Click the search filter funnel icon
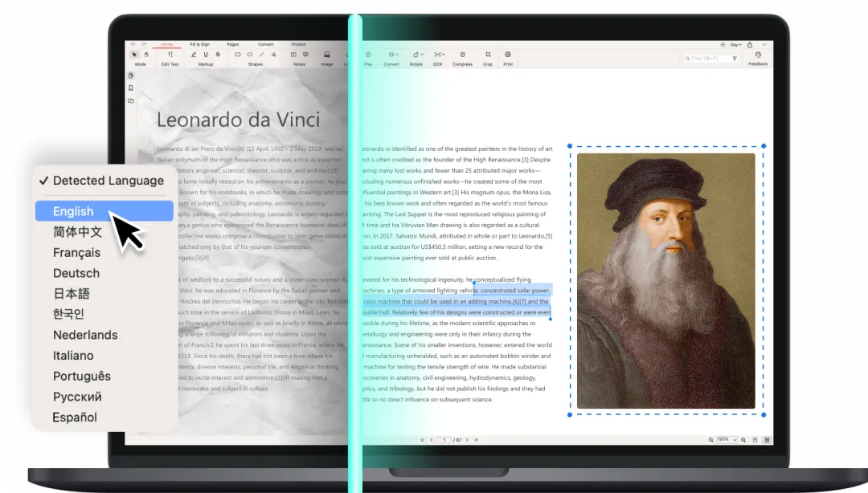Viewport: 868px width, 493px height. click(735, 58)
